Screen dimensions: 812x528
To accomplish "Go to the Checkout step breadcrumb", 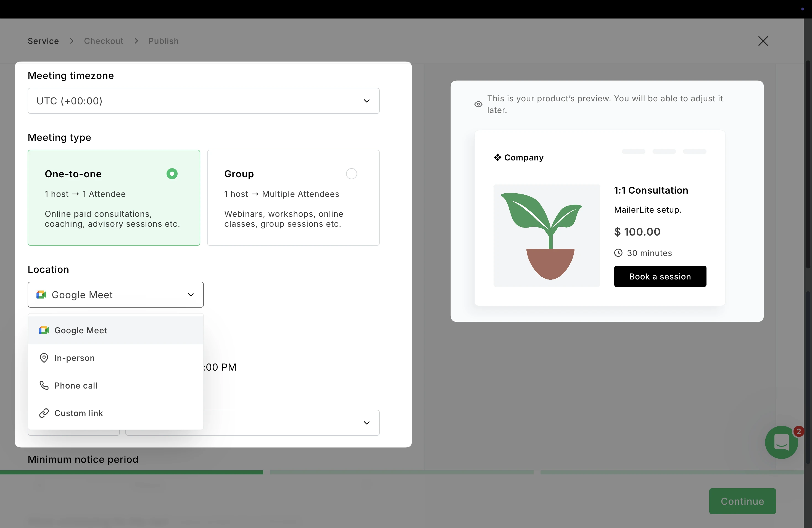I will coord(103,41).
